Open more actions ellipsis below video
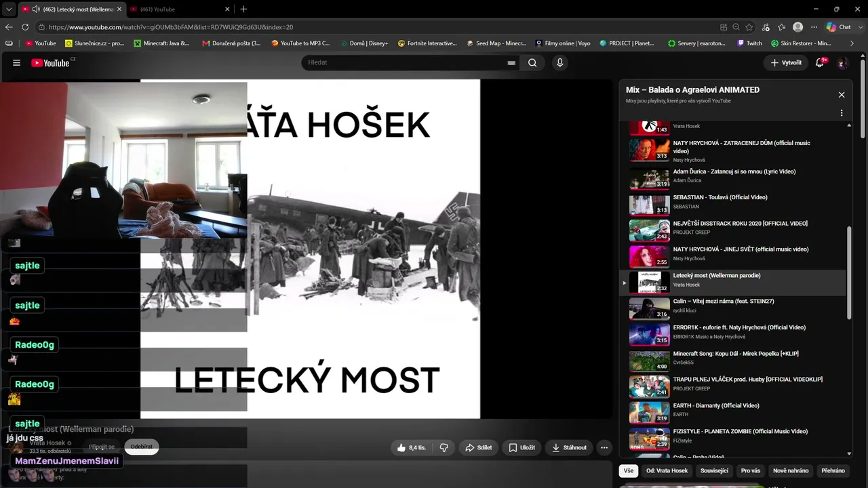This screenshot has height=488, width=868. pos(604,447)
